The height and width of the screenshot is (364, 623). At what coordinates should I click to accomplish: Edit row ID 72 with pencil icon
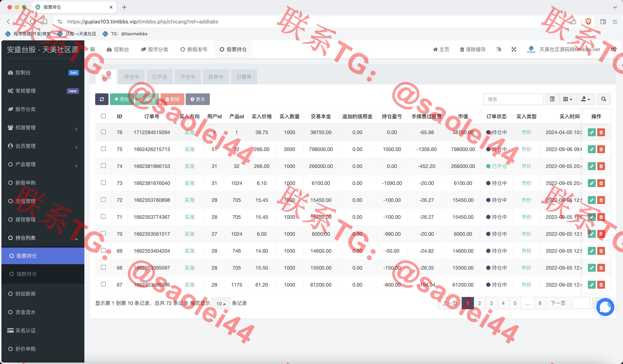coord(592,200)
